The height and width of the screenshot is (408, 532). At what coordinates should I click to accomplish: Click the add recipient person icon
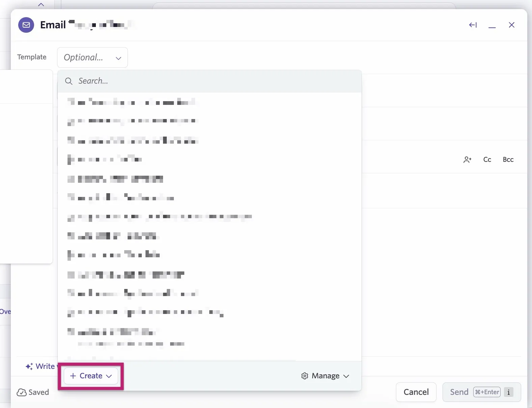tap(468, 159)
